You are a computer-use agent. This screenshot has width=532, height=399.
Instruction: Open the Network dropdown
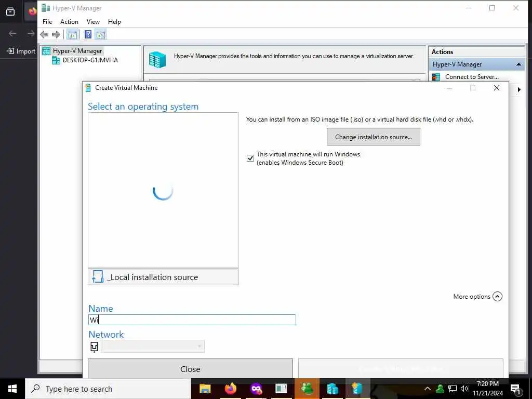pos(153,347)
